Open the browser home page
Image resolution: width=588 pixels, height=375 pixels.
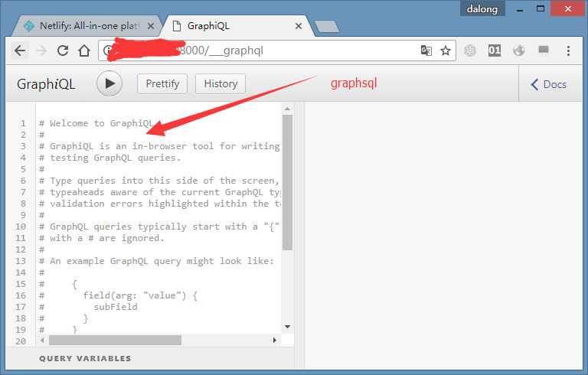click(x=84, y=51)
